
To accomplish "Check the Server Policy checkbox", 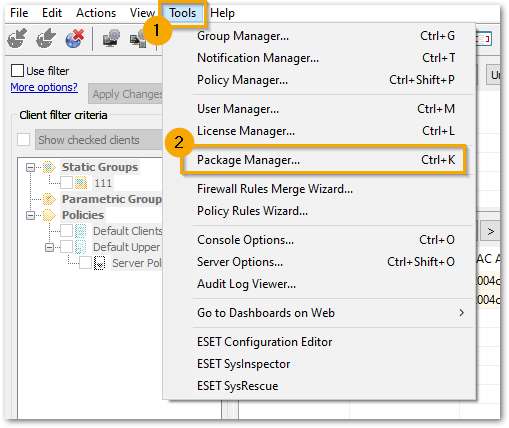I will pyautogui.click(x=85, y=263).
